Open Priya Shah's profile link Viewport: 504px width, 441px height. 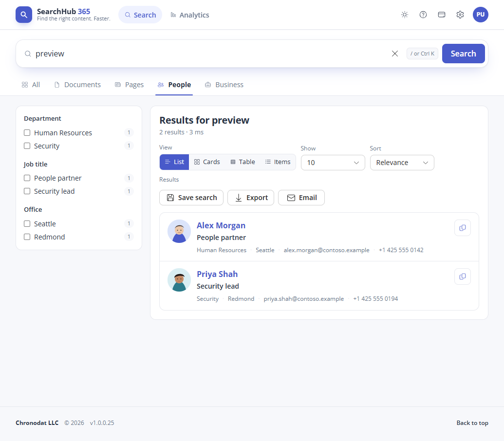[x=217, y=274]
